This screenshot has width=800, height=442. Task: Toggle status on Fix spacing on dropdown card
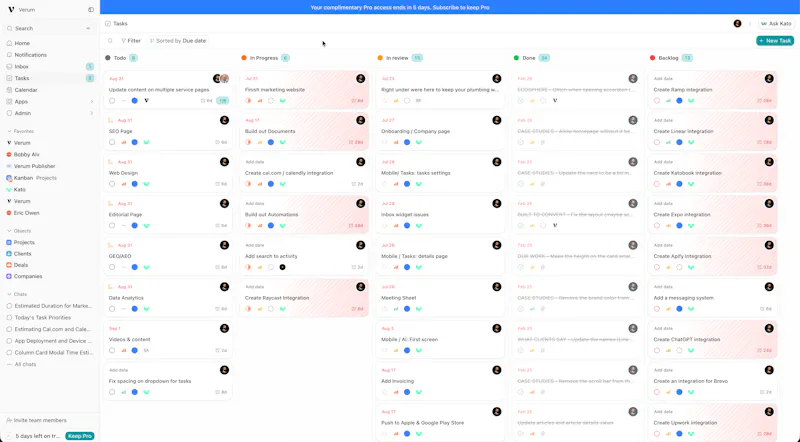coord(112,392)
